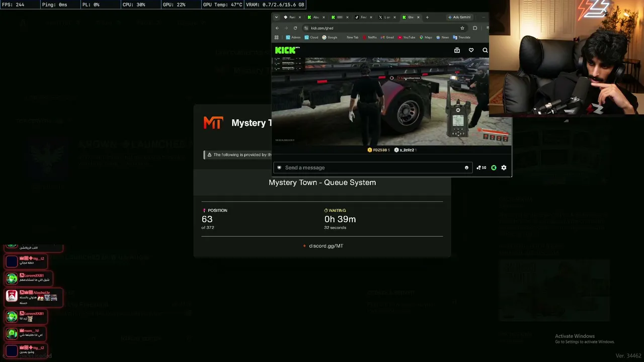This screenshot has height=362, width=644.
Task: Click the MT Mystery Town logo
Action: (213, 123)
